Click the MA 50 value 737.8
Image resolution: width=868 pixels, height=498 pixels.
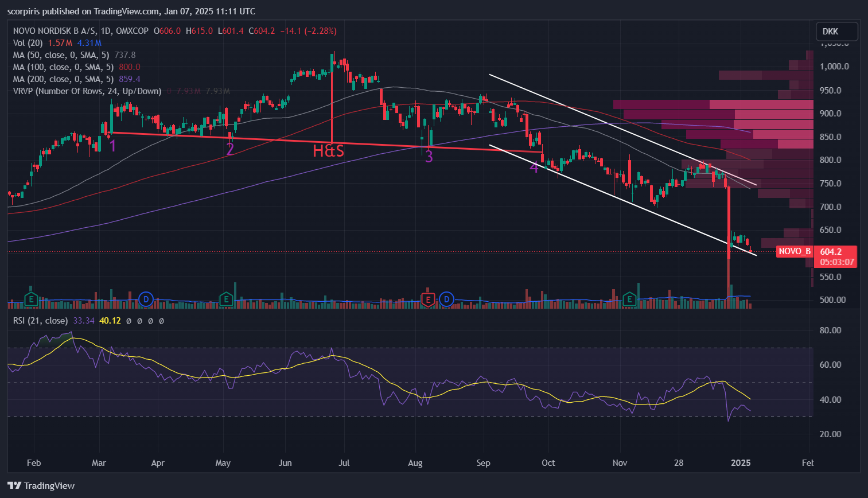coord(125,55)
